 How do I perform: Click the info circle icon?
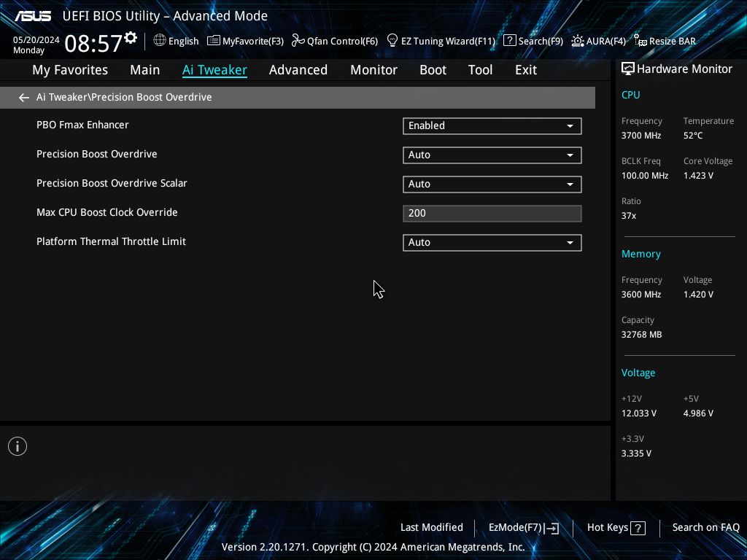point(18,446)
